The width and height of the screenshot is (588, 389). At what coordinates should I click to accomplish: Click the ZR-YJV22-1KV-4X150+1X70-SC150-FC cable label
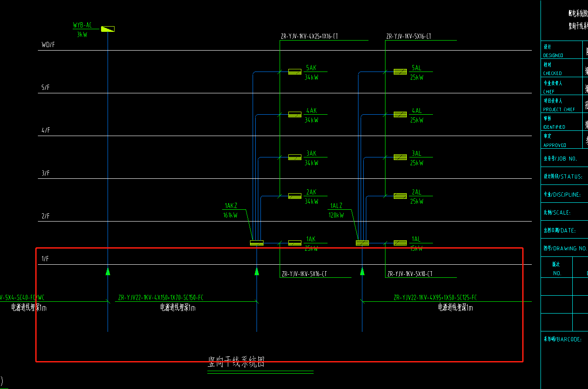coord(161,298)
